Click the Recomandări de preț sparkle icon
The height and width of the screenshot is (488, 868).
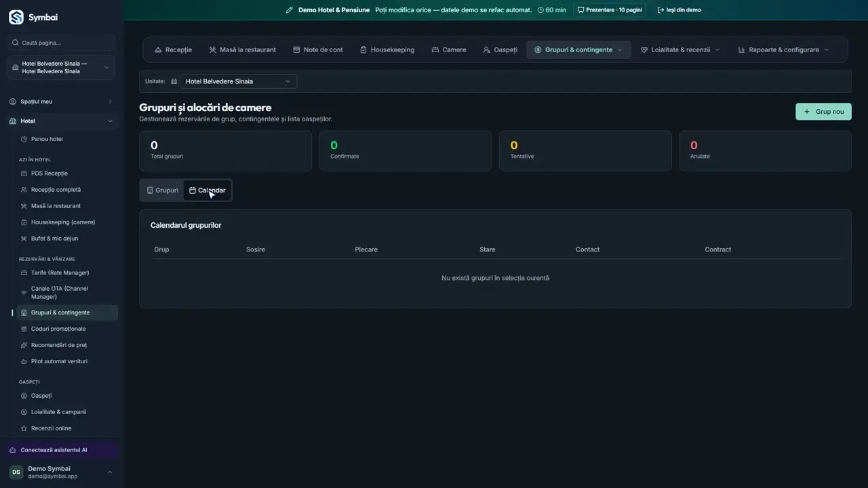click(x=24, y=345)
